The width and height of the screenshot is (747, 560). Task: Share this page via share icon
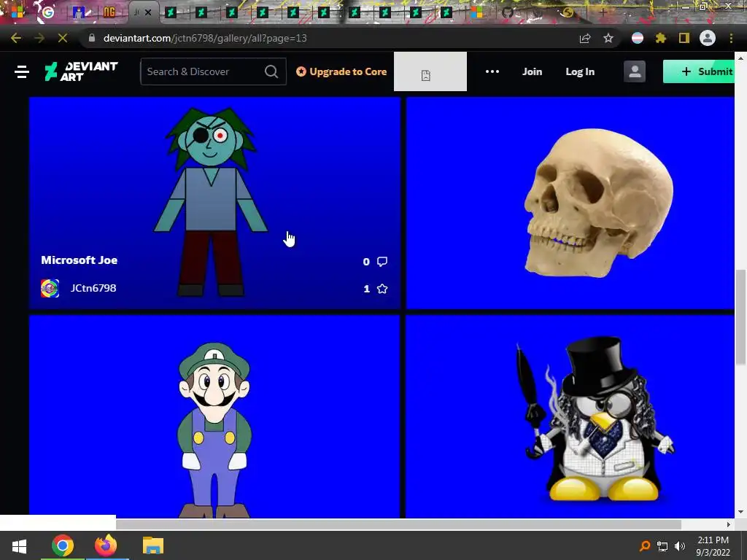[585, 38]
